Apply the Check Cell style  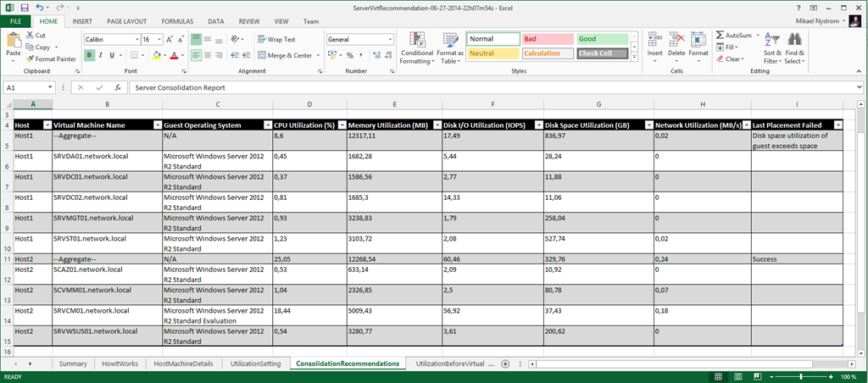(x=602, y=53)
